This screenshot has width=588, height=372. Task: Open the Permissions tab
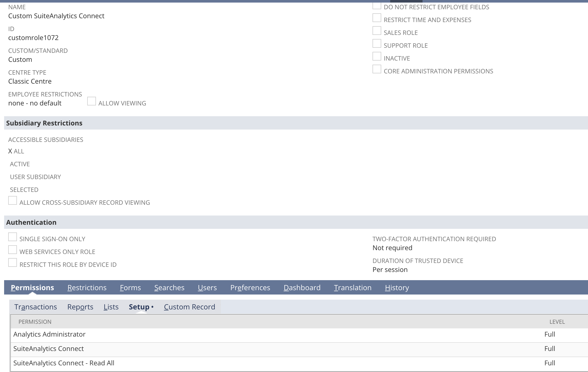[32, 288]
